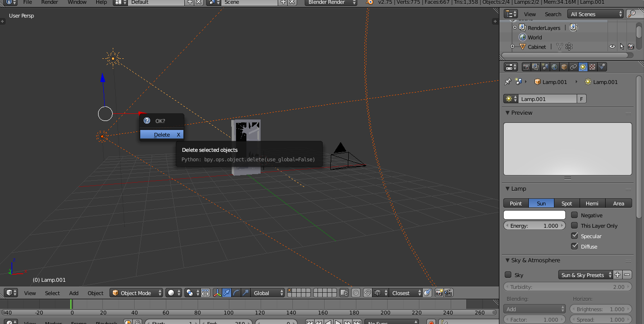Open the Texture properties checker tab
This screenshot has width=644, height=324.
pos(592,67)
